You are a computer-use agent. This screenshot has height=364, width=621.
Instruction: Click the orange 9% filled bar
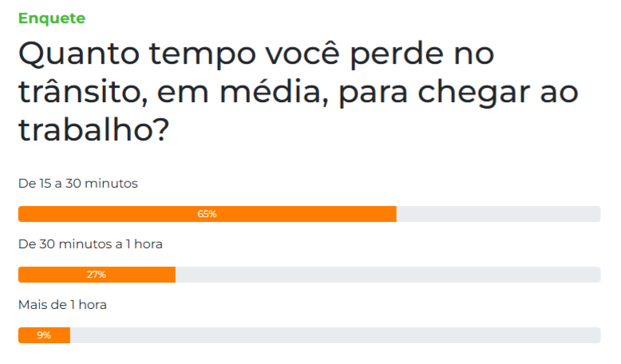[x=44, y=335]
